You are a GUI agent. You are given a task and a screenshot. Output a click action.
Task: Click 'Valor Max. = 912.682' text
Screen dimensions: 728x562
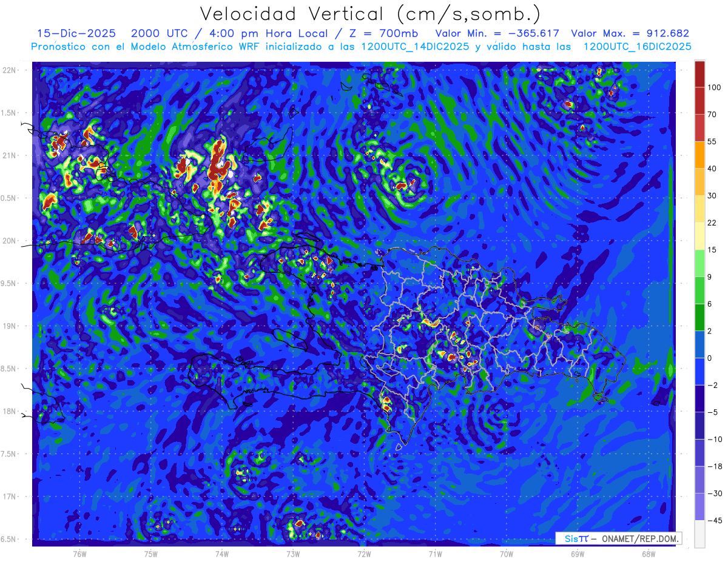pyautogui.click(x=630, y=33)
